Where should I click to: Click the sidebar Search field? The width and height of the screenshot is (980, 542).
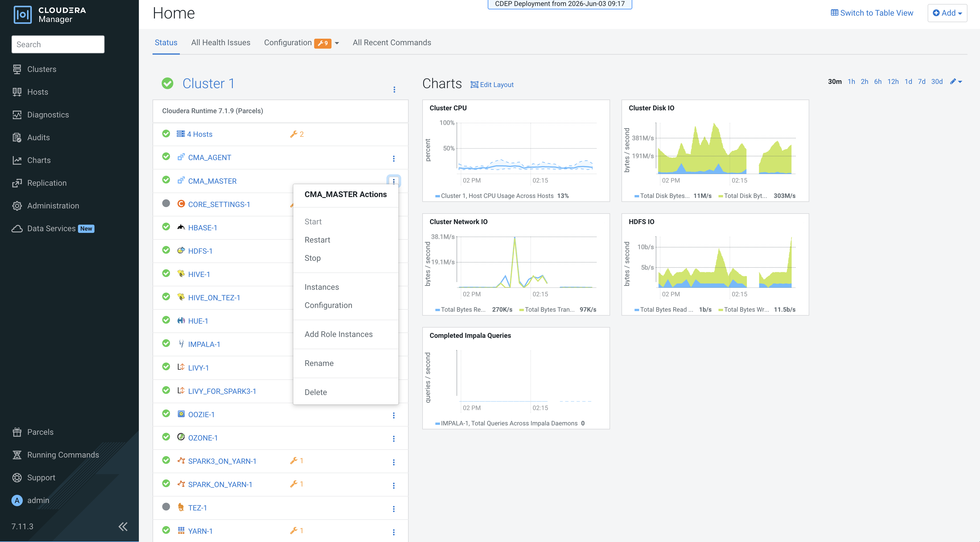click(x=58, y=44)
